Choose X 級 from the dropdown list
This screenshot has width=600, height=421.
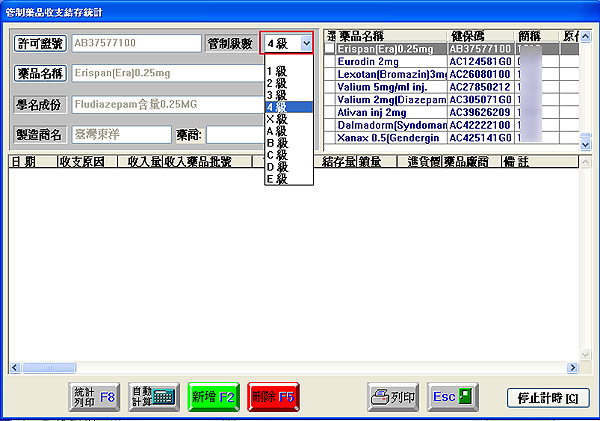pos(276,119)
